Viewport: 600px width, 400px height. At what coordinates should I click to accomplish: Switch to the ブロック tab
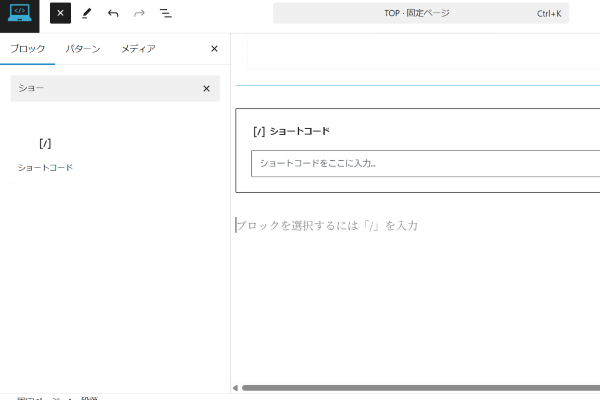click(x=28, y=49)
